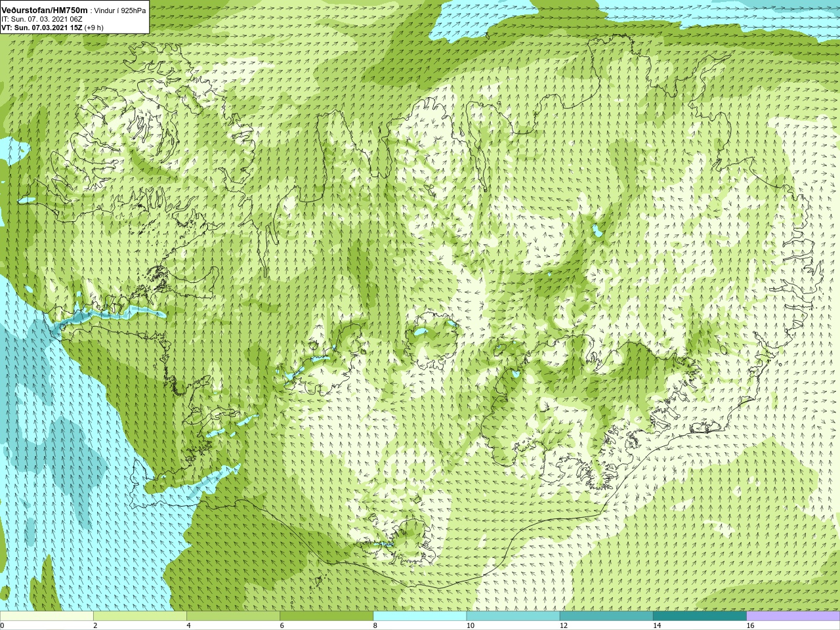Select the dark green 6–8 legend swatch
Image resolution: width=840 pixels, height=630 pixels.
pyautogui.click(x=326, y=616)
